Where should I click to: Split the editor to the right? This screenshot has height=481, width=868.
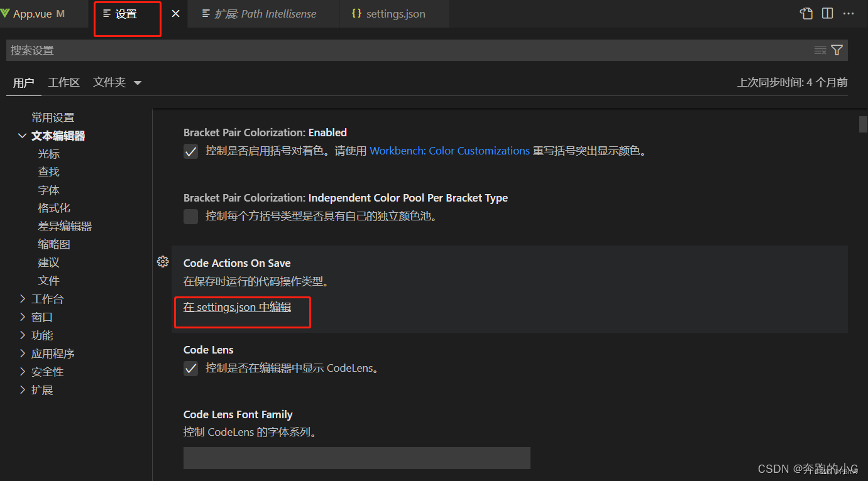click(828, 14)
